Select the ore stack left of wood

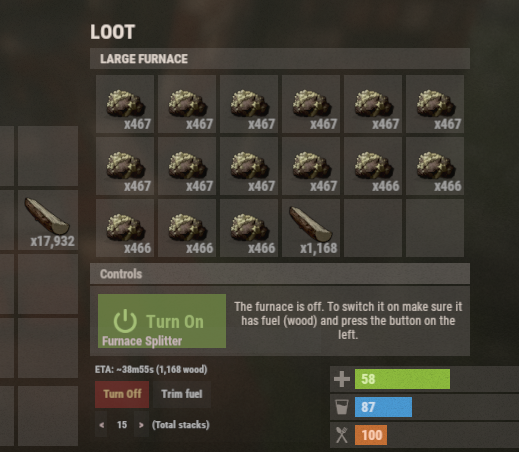249,228
